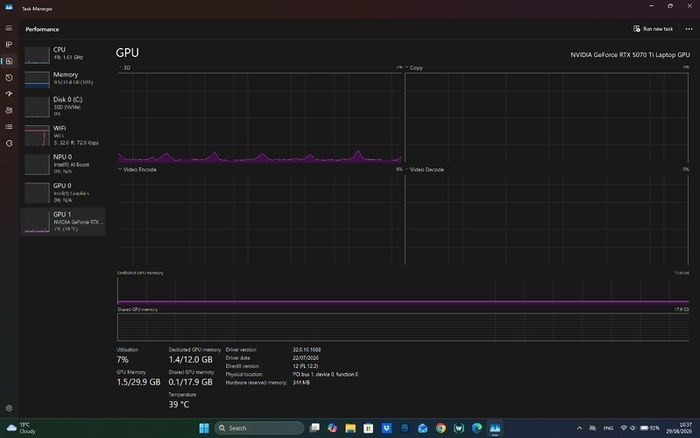Click the 1.4/12.0 GB dedicated memory value
The height and width of the screenshot is (438, 700).
click(190, 360)
